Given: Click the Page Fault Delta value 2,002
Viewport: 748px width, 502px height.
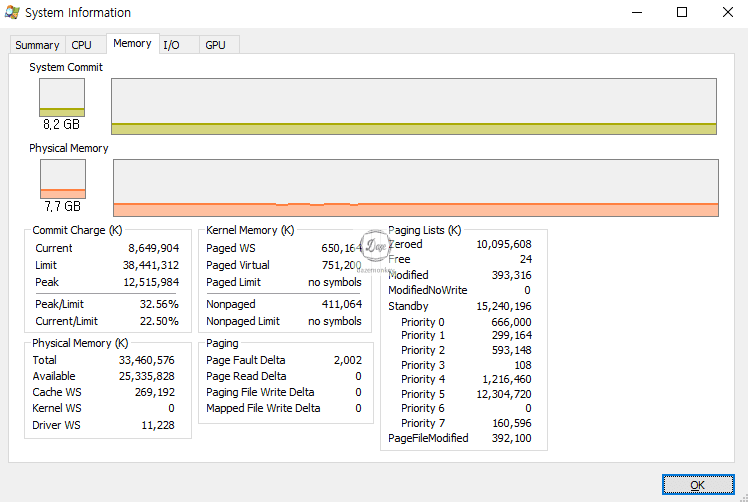Looking at the screenshot, I should click(x=348, y=360).
